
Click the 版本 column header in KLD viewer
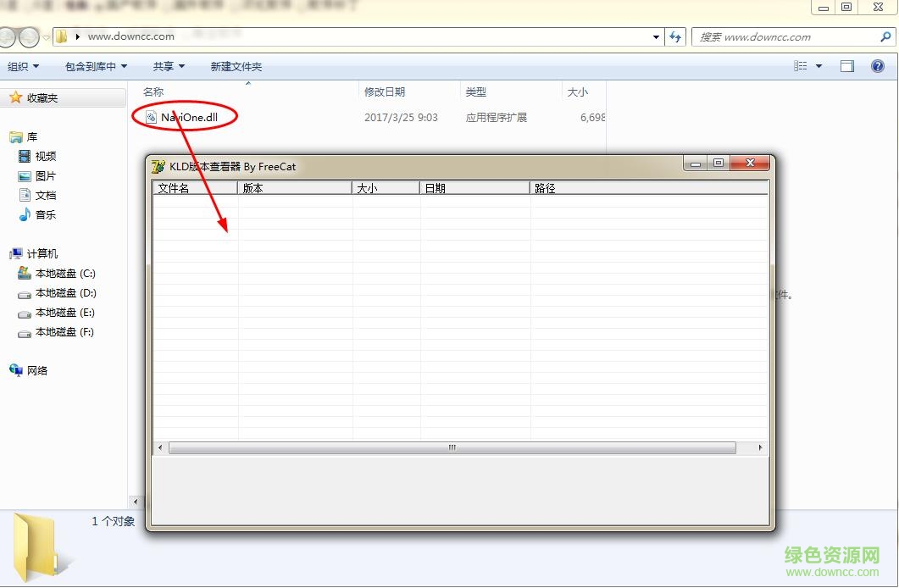pos(295,188)
